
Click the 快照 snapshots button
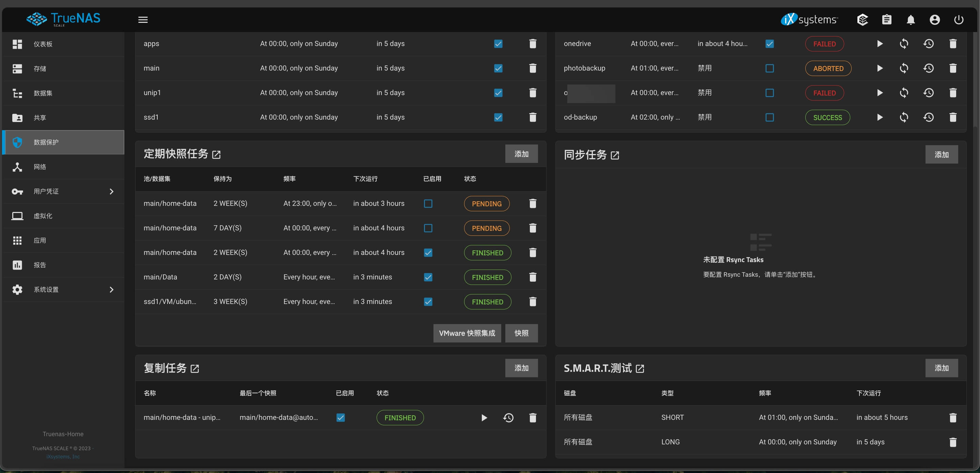521,333
